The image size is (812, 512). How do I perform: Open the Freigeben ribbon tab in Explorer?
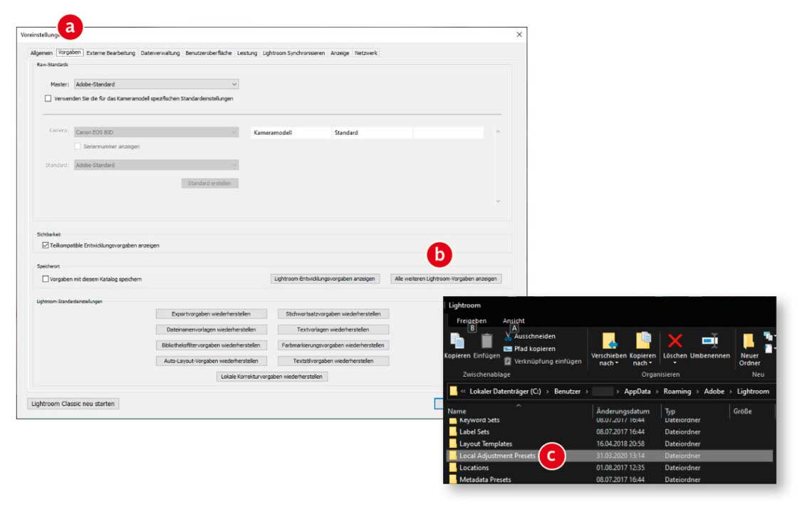click(x=472, y=321)
